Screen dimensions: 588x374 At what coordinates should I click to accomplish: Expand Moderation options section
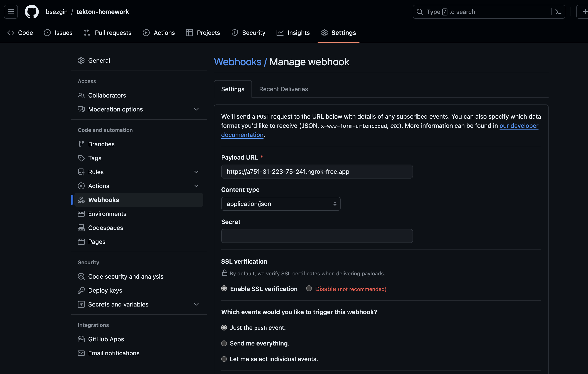(196, 109)
